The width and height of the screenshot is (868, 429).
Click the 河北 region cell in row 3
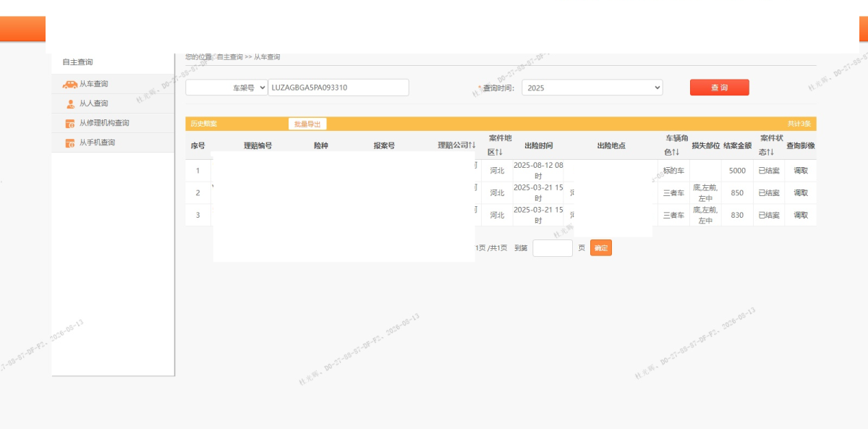[497, 215]
